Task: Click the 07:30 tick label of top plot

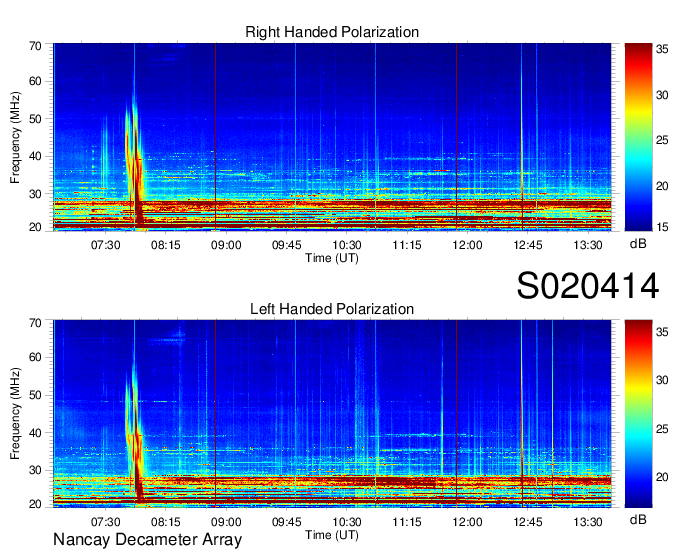Action: [x=105, y=245]
